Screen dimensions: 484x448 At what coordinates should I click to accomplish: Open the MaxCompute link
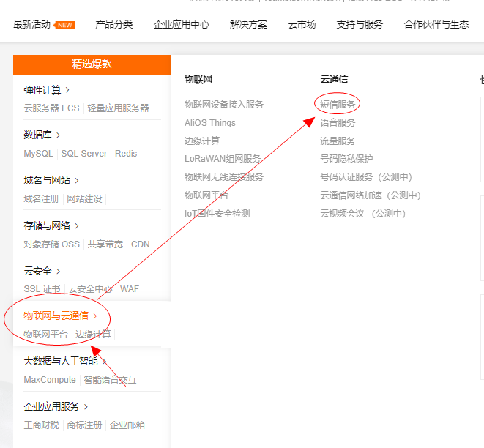point(50,380)
